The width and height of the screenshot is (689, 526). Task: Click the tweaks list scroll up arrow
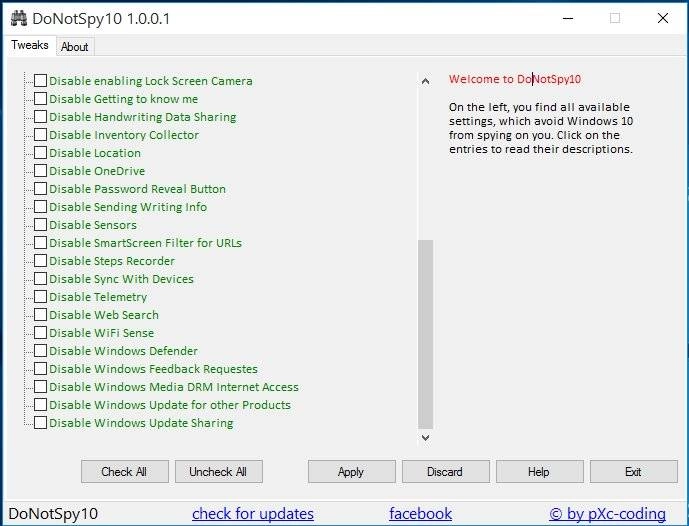(x=425, y=81)
